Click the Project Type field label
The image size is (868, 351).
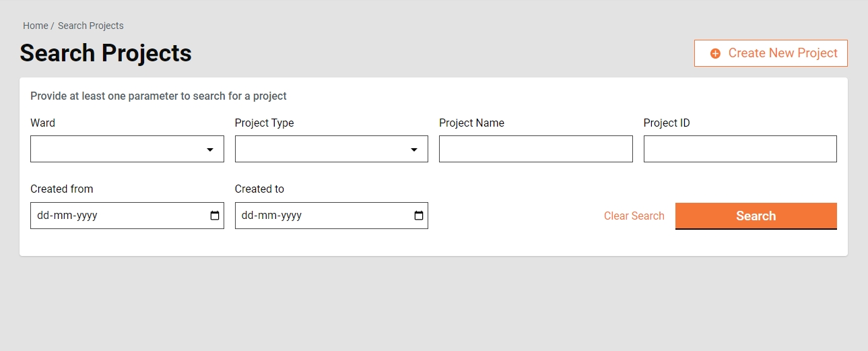pyautogui.click(x=264, y=123)
